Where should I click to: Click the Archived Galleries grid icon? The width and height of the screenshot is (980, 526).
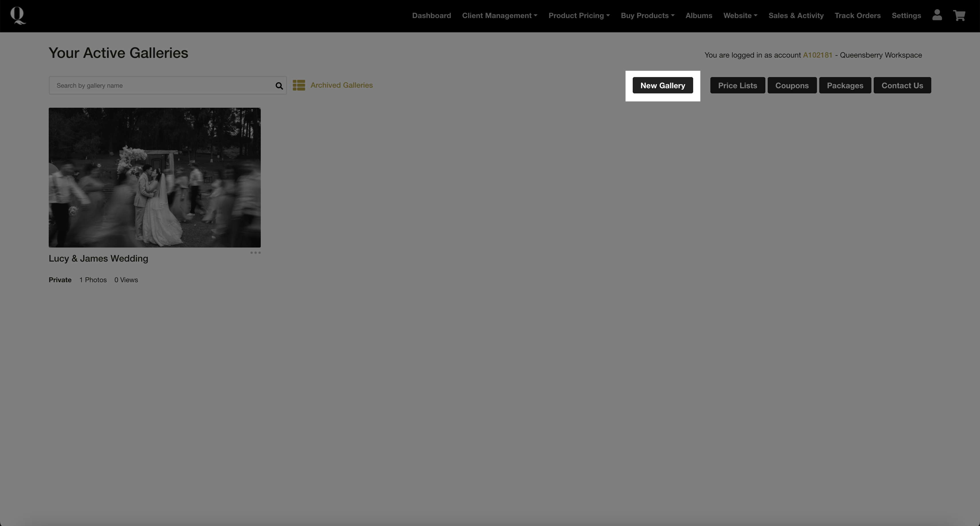(x=299, y=85)
